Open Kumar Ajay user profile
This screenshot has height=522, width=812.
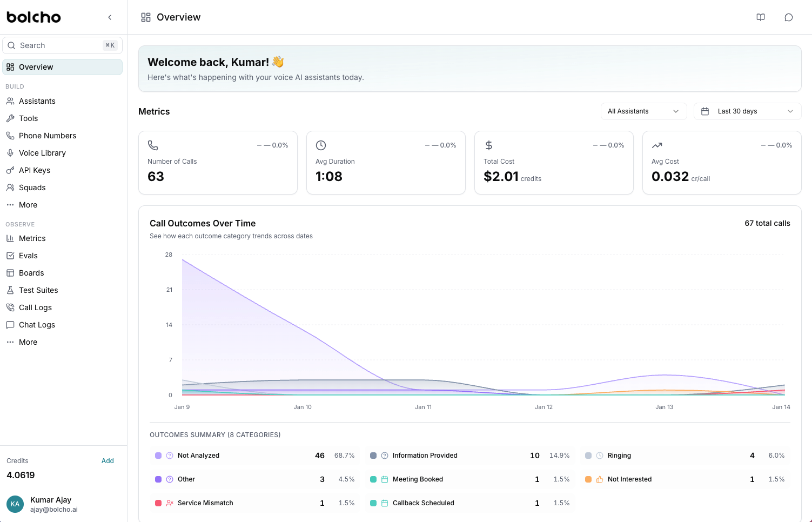pos(62,504)
